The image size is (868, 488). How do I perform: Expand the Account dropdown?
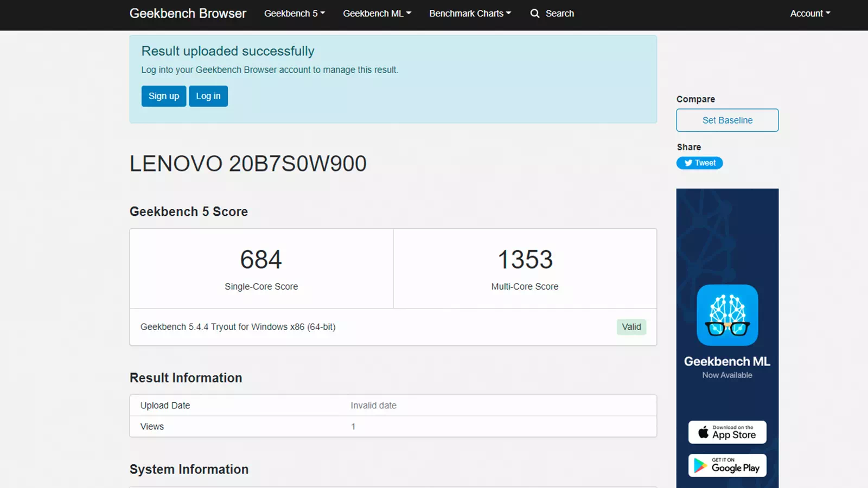click(x=810, y=13)
